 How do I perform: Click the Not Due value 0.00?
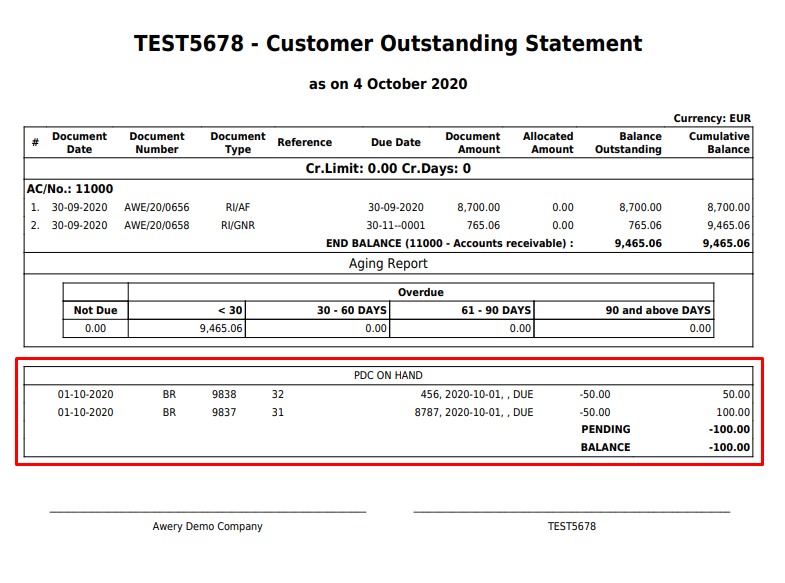[95, 328]
